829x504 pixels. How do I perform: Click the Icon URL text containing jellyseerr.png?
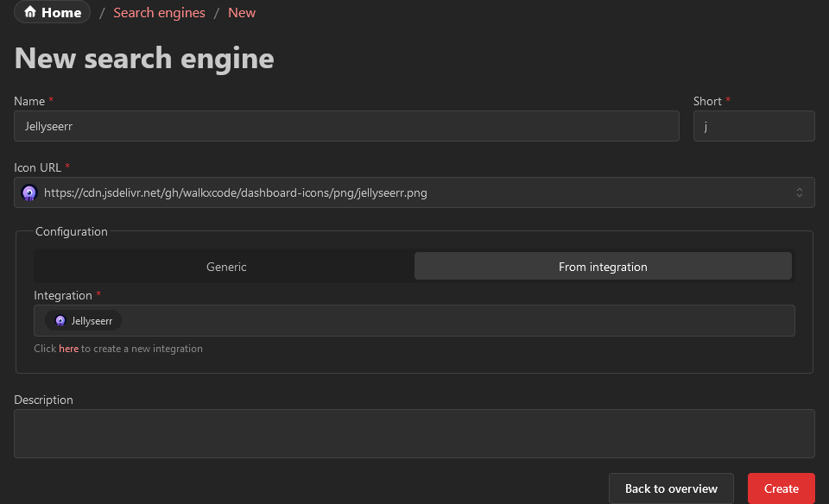(x=235, y=192)
